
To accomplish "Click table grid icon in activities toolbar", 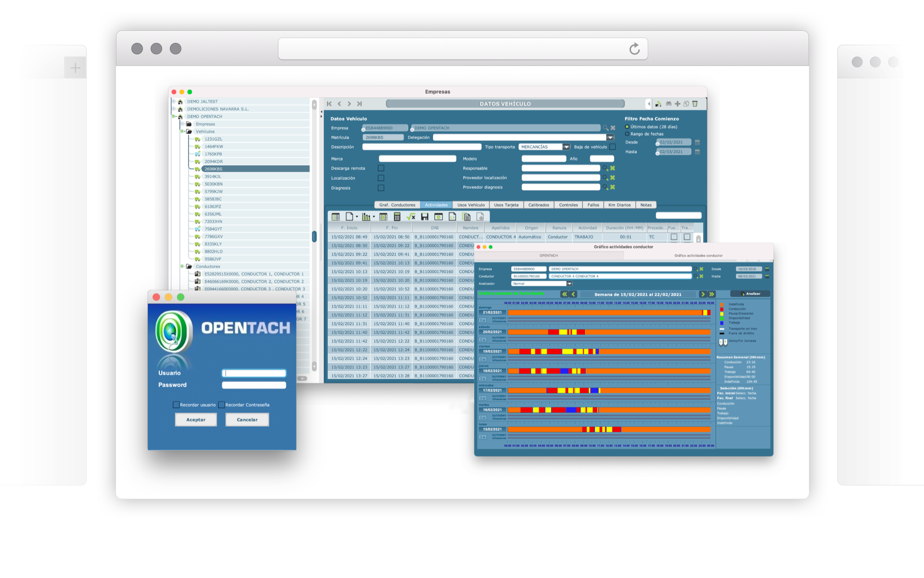I will coord(335,217).
